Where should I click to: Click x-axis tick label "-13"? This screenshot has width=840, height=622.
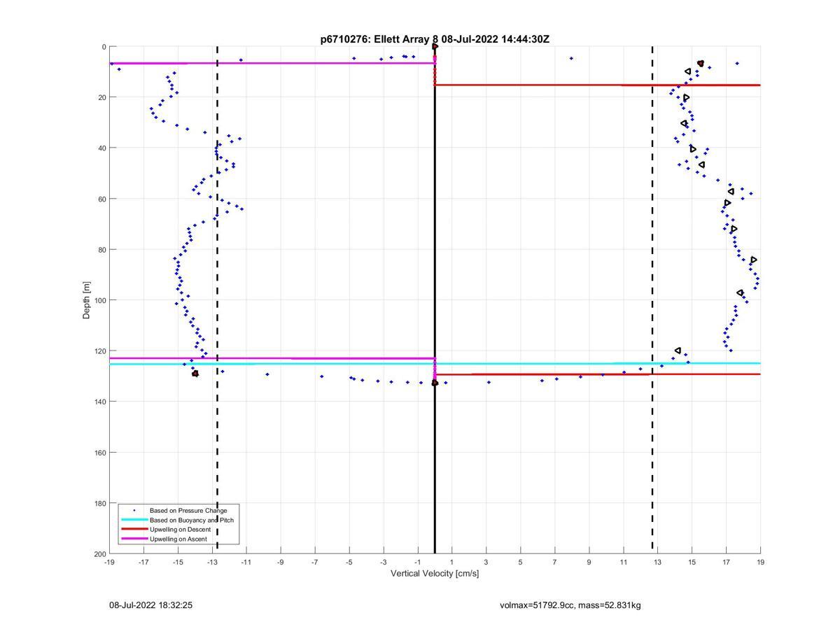212,562
